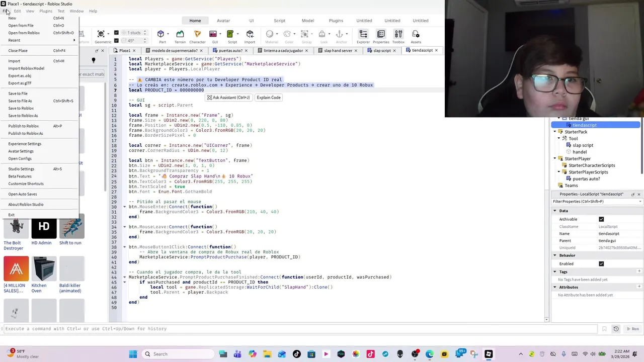Open the Filter Properties dropdown arrow

point(640,202)
